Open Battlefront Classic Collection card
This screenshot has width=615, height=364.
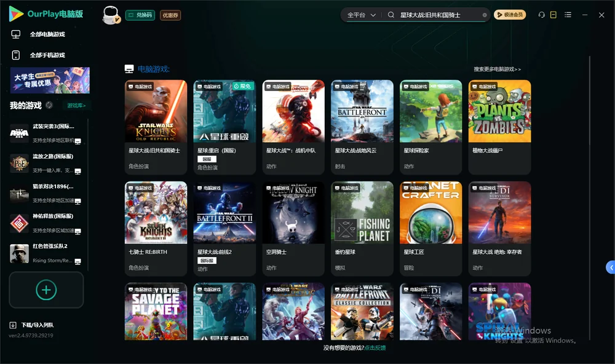[362, 312]
